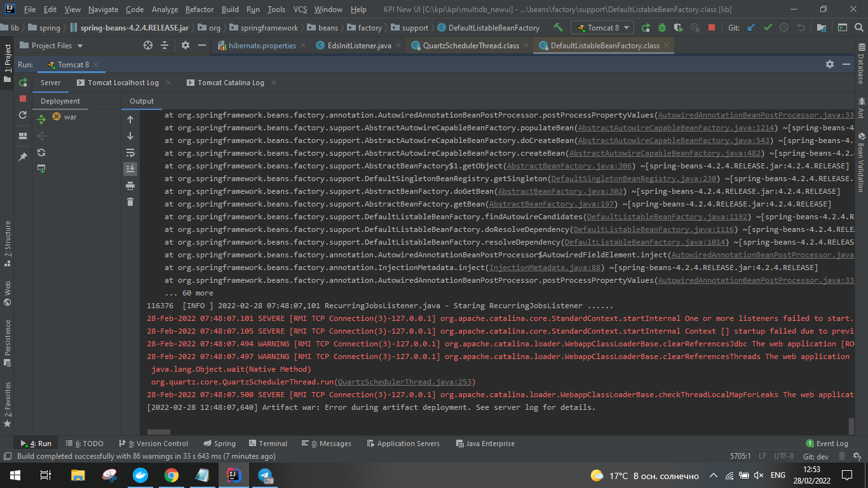
Task: Clear console output with trash icon
Action: tap(130, 202)
